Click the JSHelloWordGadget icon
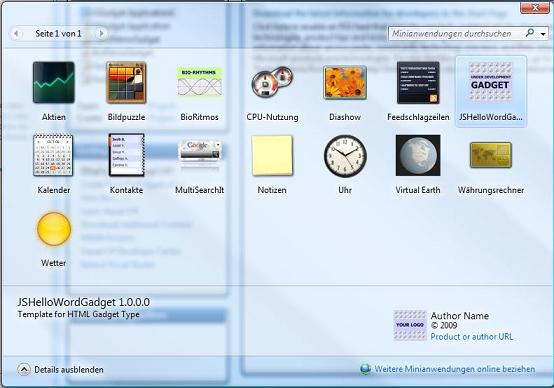Viewport: 554px width, 388px height. [491, 82]
